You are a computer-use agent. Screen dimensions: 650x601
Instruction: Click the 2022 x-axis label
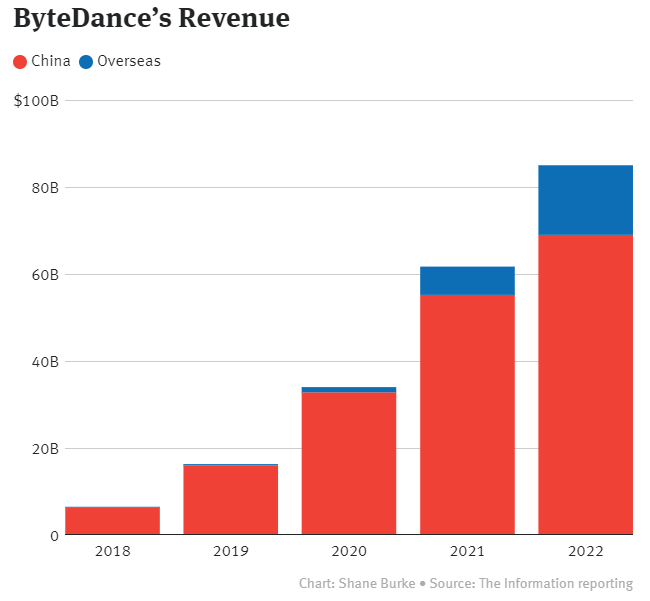coord(585,551)
